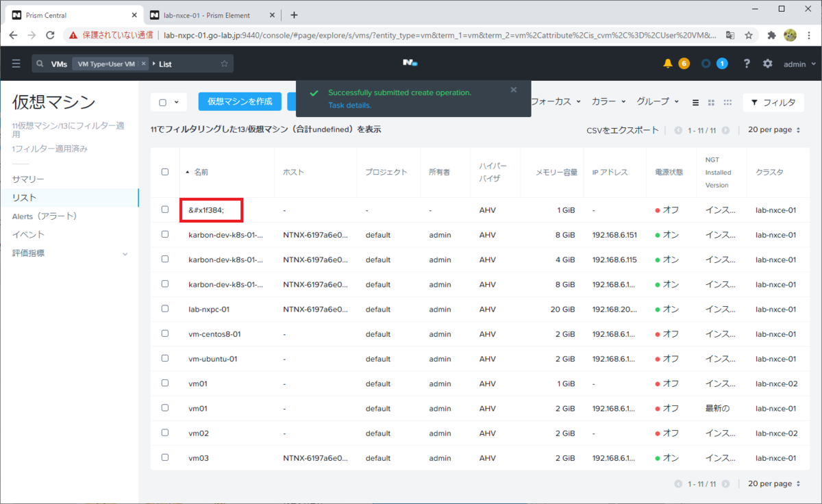Select checkbox for vm02 row
Viewport: 822px width, 504px height.
(x=165, y=433)
